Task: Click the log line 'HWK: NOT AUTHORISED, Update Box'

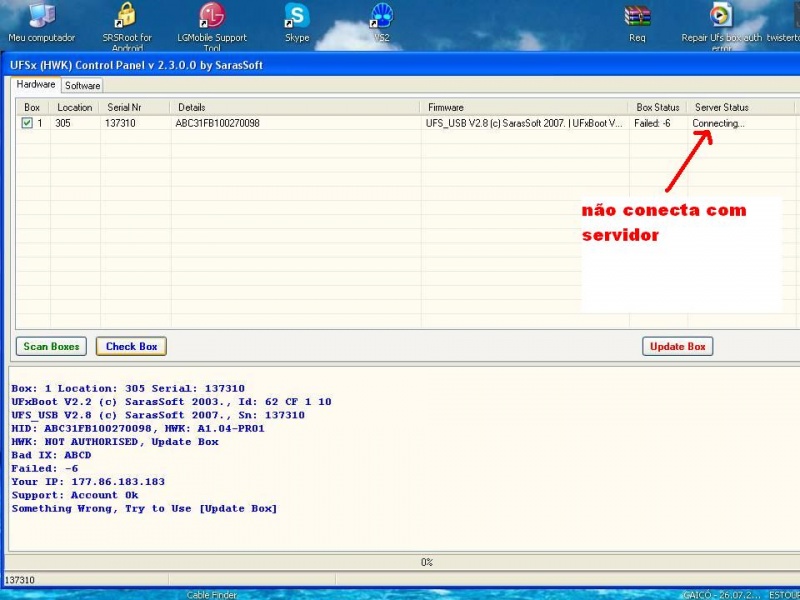Action: [x=115, y=442]
